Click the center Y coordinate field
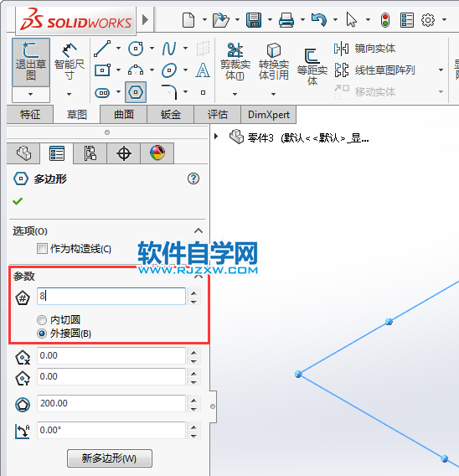459x476 pixels. (111, 377)
